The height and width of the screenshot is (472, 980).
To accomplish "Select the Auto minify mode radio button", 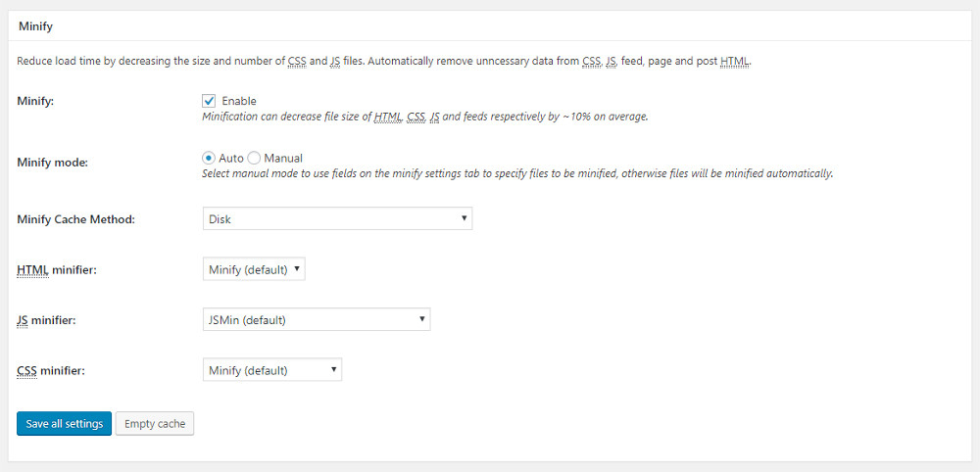I will 209,158.
